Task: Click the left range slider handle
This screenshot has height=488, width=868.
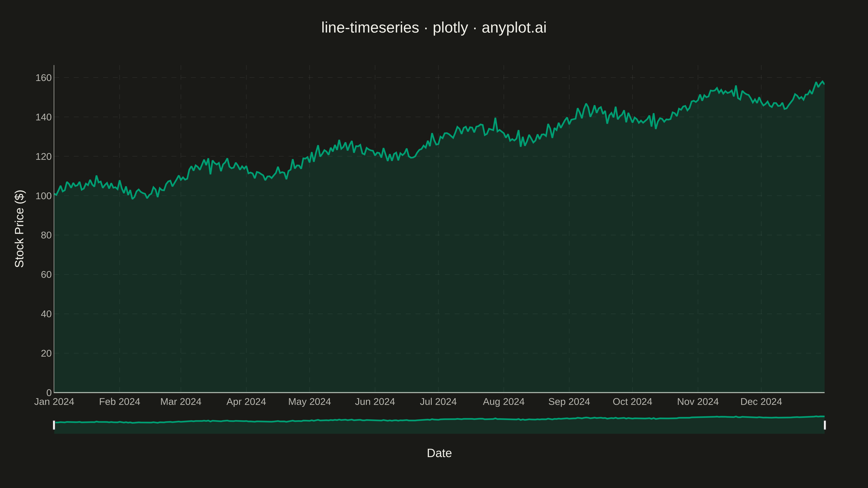Action: [x=54, y=425]
